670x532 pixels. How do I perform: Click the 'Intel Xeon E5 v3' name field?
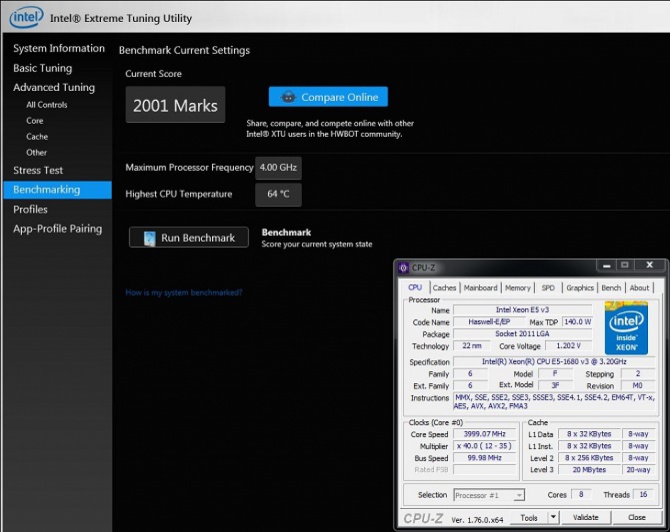[x=523, y=310]
